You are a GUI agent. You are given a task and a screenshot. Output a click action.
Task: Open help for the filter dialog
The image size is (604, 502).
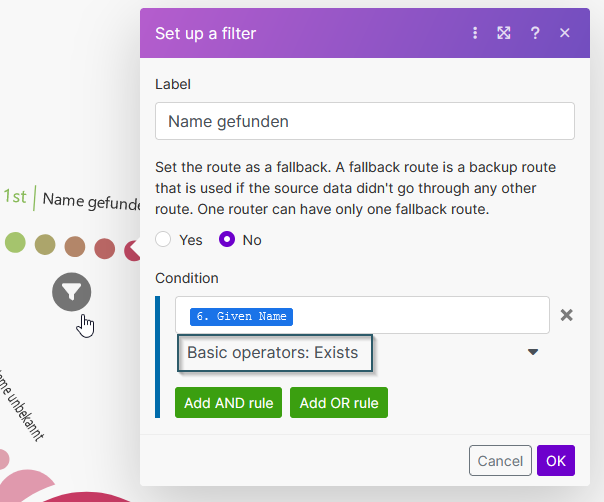point(535,33)
